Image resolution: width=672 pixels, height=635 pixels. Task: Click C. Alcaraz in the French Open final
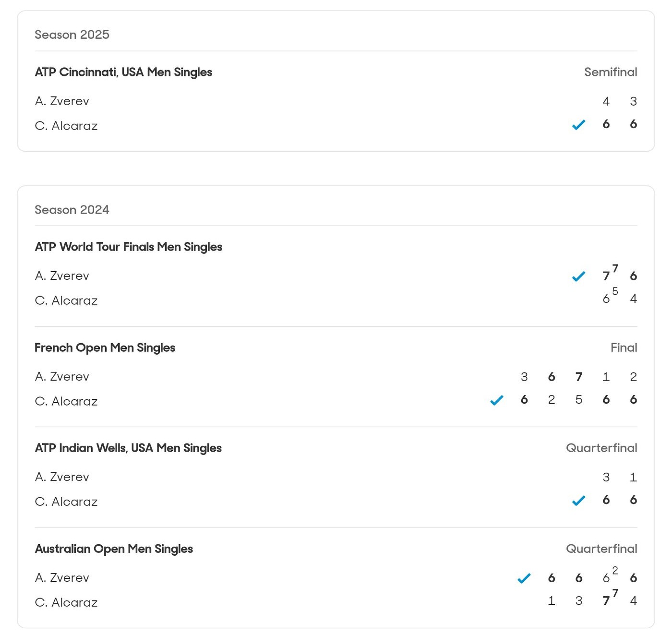tap(66, 401)
